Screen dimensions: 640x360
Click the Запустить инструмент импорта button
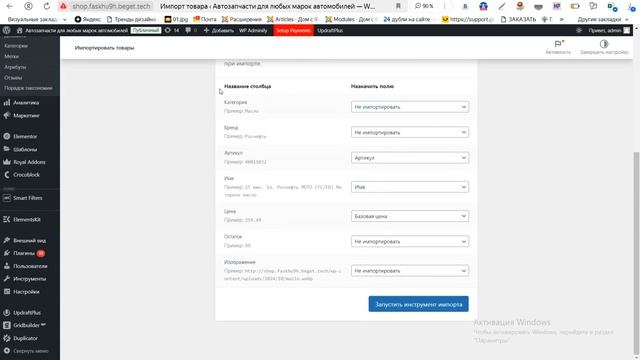click(x=418, y=304)
